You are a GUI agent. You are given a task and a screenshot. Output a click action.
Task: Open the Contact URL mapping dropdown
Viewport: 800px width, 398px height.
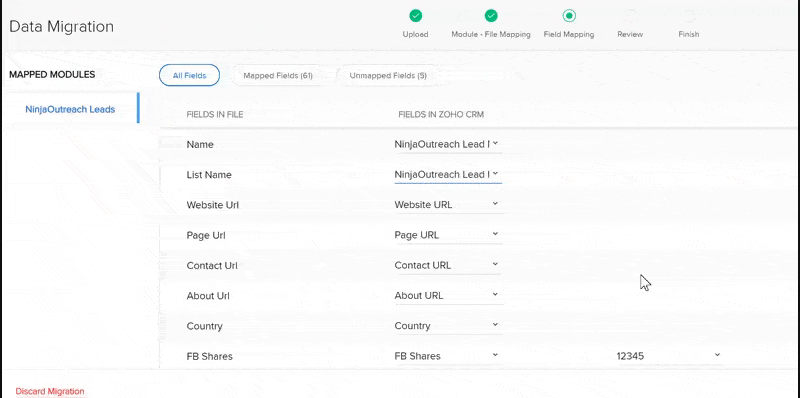447,265
